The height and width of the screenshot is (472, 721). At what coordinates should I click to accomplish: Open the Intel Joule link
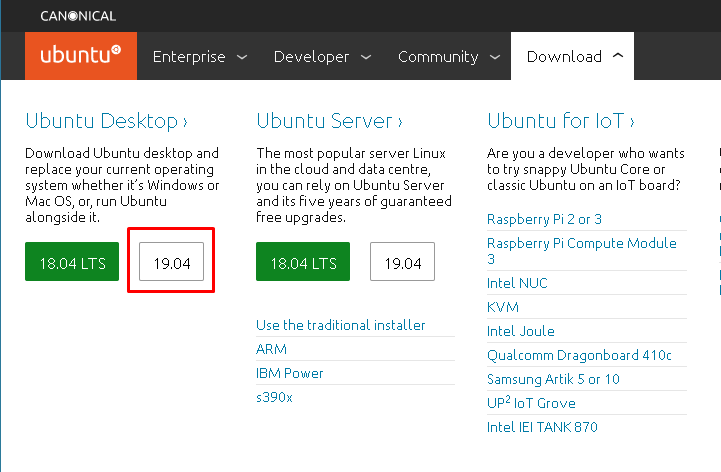(x=521, y=331)
